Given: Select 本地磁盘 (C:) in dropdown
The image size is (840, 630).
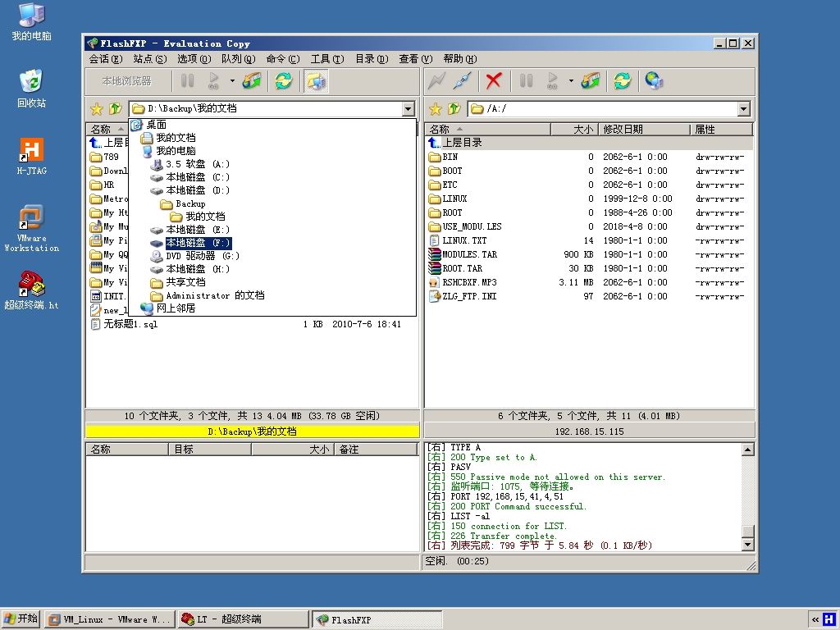Looking at the screenshot, I should click(198, 177).
